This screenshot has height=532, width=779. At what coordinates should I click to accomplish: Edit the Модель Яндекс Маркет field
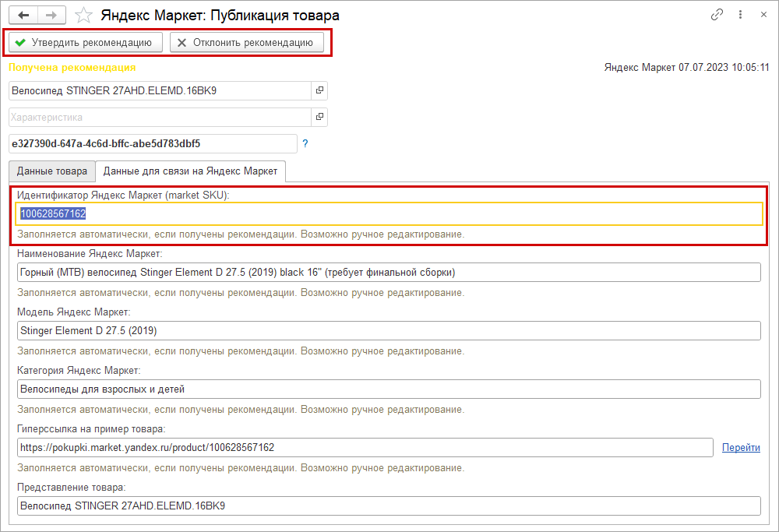(x=389, y=331)
